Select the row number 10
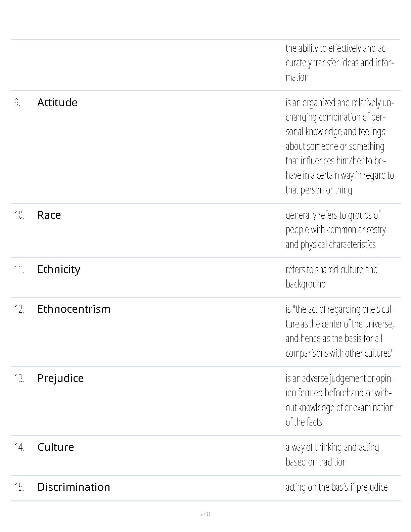This screenshot has height=532, width=411. pyautogui.click(x=19, y=215)
